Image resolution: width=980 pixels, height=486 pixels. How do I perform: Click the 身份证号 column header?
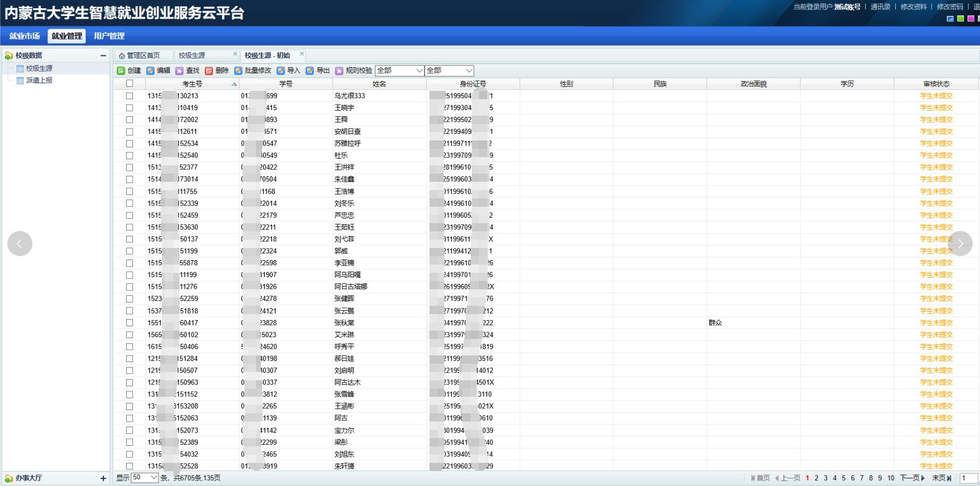(x=473, y=84)
